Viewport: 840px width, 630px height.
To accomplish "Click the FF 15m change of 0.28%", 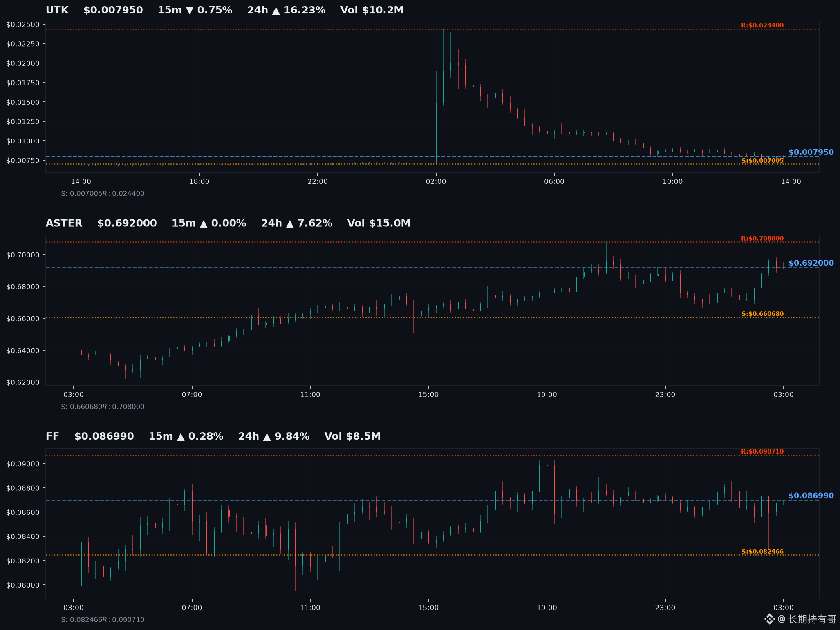I will coord(186,437).
